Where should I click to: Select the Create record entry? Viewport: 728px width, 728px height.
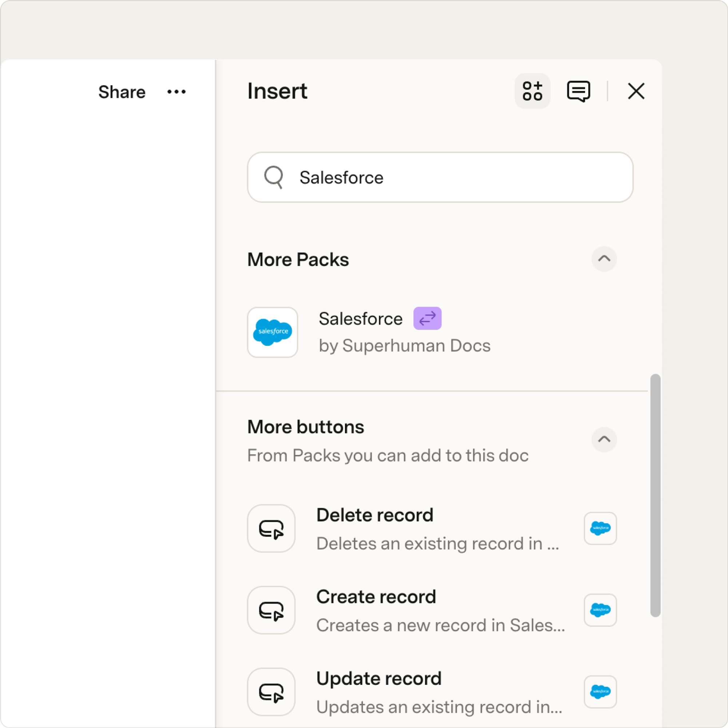pyautogui.click(x=432, y=610)
